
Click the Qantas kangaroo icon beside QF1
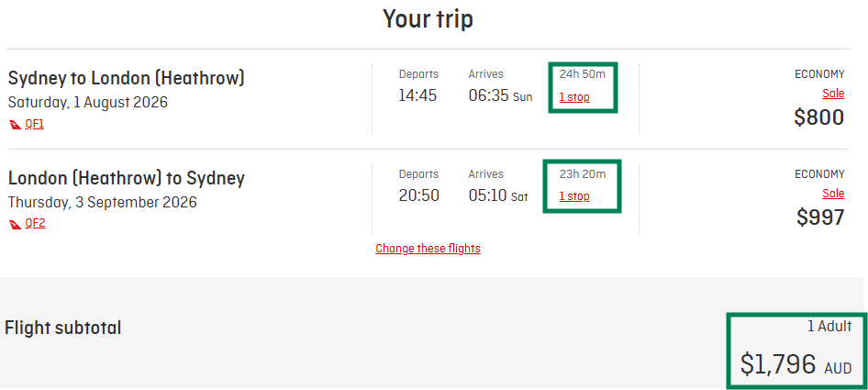click(x=14, y=124)
